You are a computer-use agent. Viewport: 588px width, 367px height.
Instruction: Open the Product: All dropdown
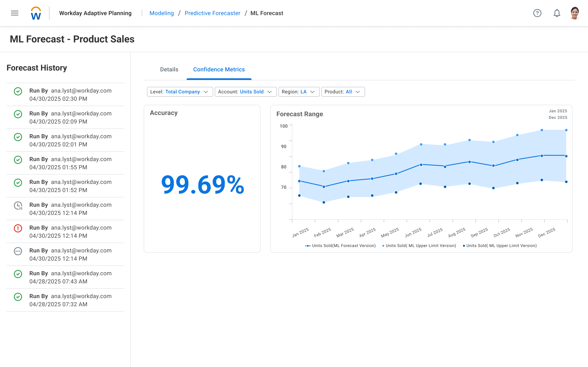(343, 92)
